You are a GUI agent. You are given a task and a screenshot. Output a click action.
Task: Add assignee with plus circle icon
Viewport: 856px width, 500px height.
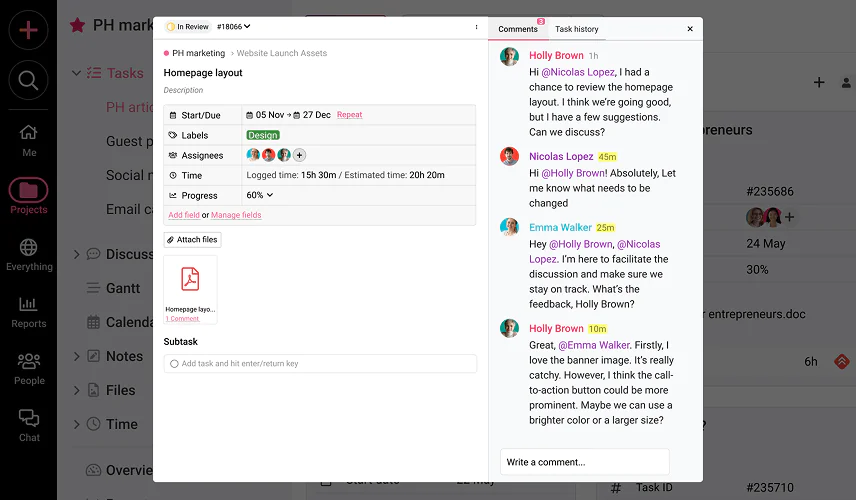click(299, 155)
